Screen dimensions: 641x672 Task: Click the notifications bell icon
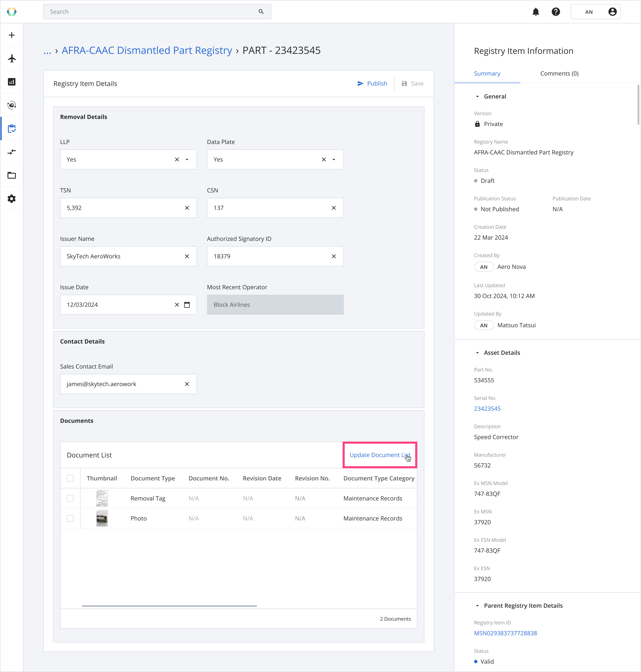tap(535, 12)
